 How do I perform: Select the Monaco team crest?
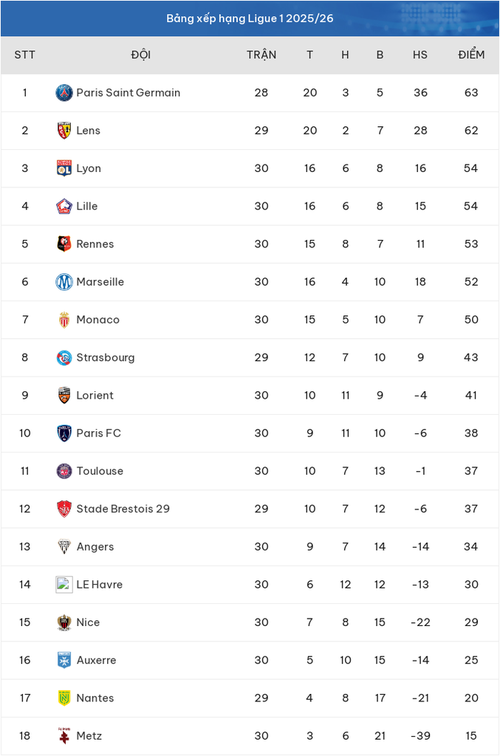pos(64,320)
